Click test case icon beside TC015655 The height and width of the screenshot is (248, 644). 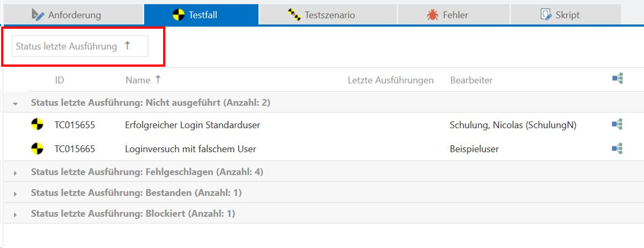point(37,125)
